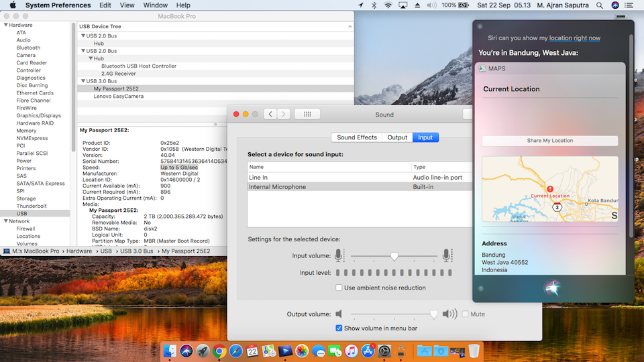The width and height of the screenshot is (644, 362).
Task: Open Maps from the Dock
Action: (268, 351)
